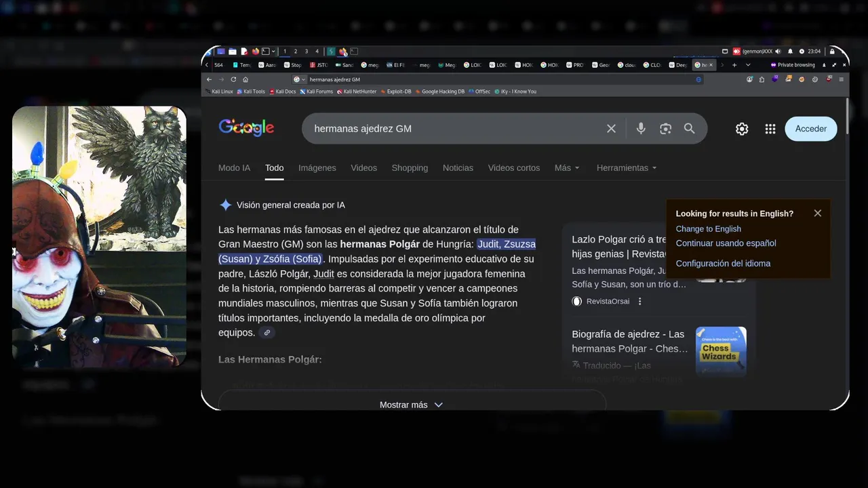Switch to Modo IA tab
The width and height of the screenshot is (868, 488).
coord(234,168)
